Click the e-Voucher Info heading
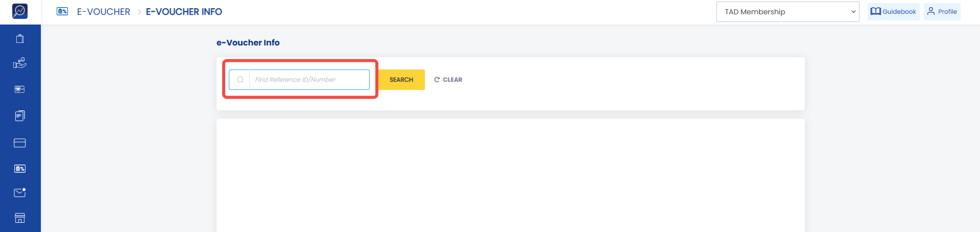This screenshot has height=232, width=980. (x=248, y=43)
